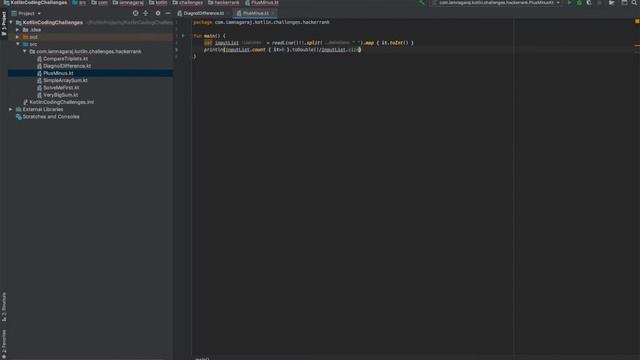Expand the out folder arrow
The width and height of the screenshot is (640, 360).
(x=18, y=37)
